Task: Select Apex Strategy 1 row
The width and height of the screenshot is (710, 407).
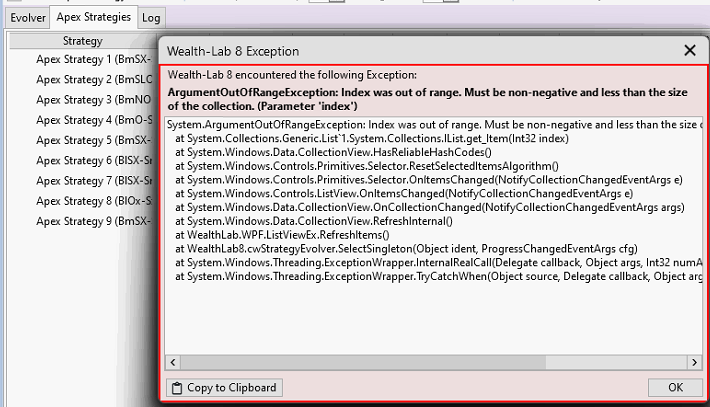Action: pyautogui.click(x=93, y=59)
